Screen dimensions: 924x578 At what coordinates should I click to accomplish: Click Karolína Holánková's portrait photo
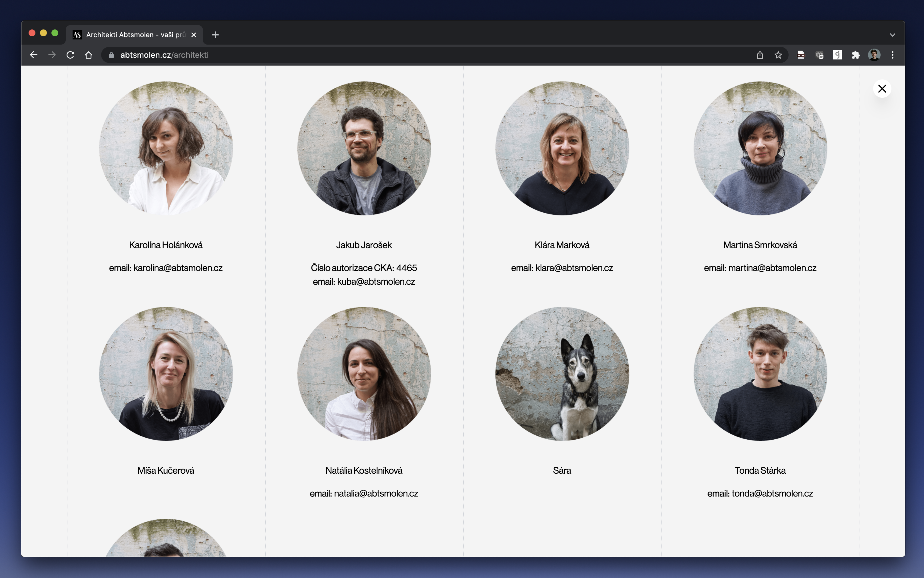166,148
